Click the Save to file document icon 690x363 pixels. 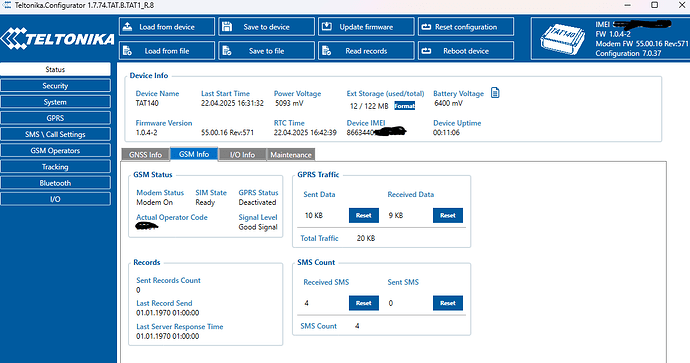tap(227, 51)
